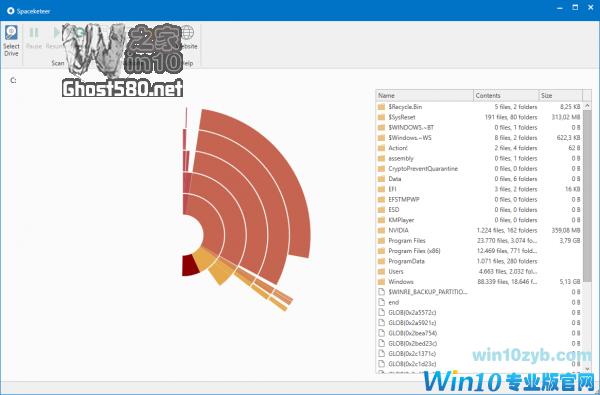The image size is (600, 395).
Task: Sort the list by the Size column header
Action: tap(560, 95)
